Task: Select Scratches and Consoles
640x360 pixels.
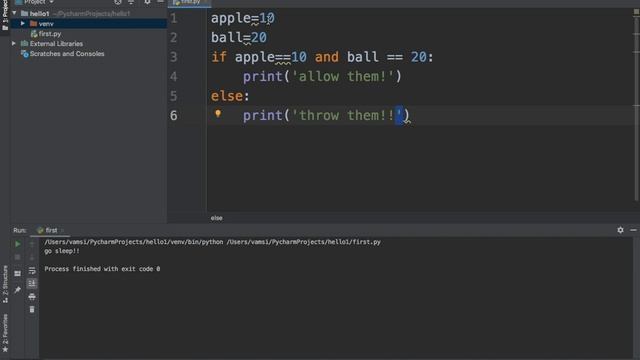Action: coord(62,54)
